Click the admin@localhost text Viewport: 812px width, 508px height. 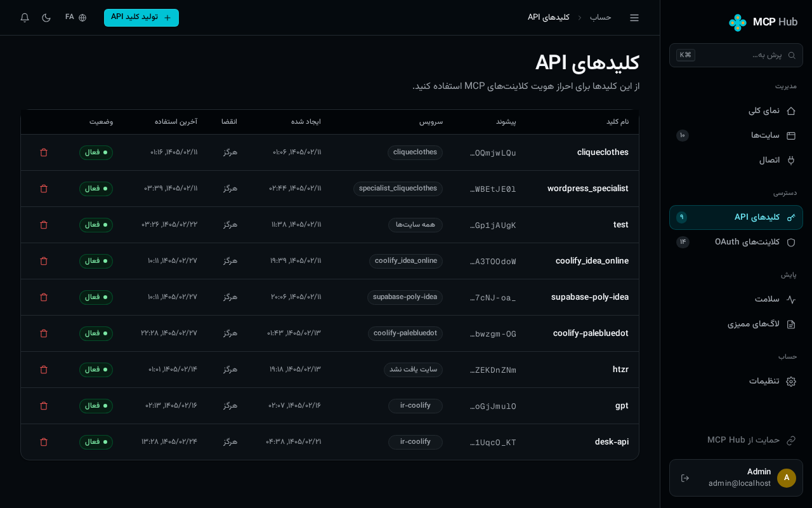pos(740,484)
